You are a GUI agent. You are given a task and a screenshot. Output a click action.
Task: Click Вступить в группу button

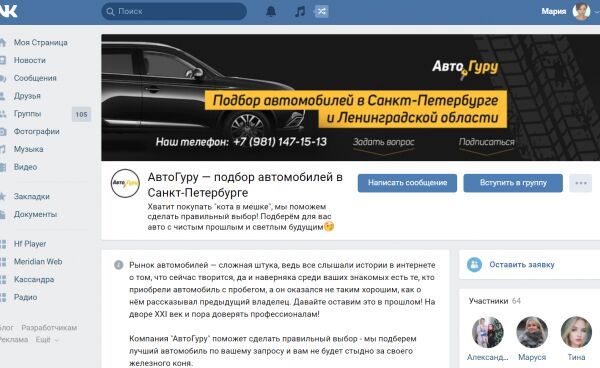pos(513,183)
